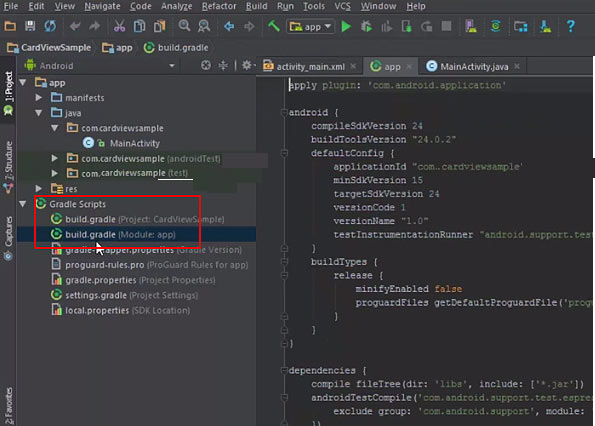Click the app breadcrumb in navigation bar

(x=118, y=48)
